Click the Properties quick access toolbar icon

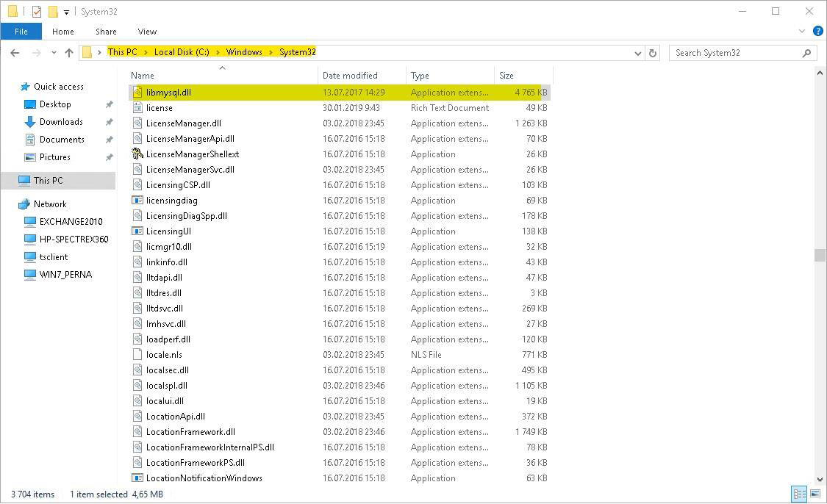tap(37, 11)
